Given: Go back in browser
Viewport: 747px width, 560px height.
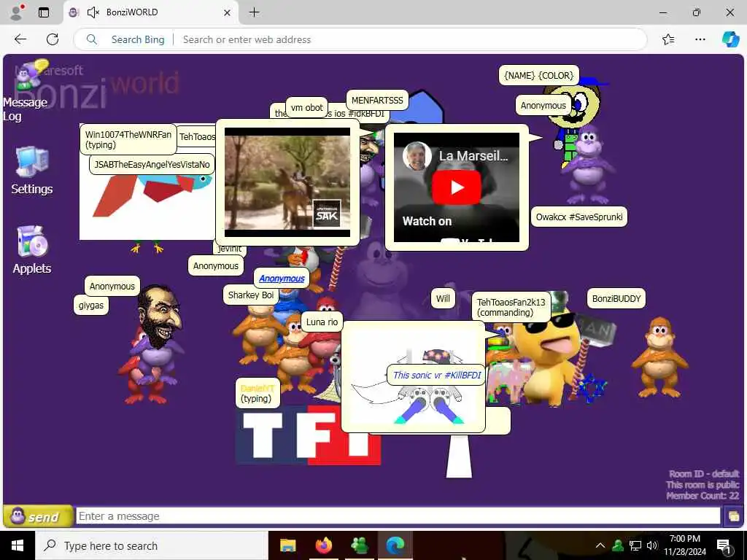Looking at the screenshot, I should (x=20, y=39).
